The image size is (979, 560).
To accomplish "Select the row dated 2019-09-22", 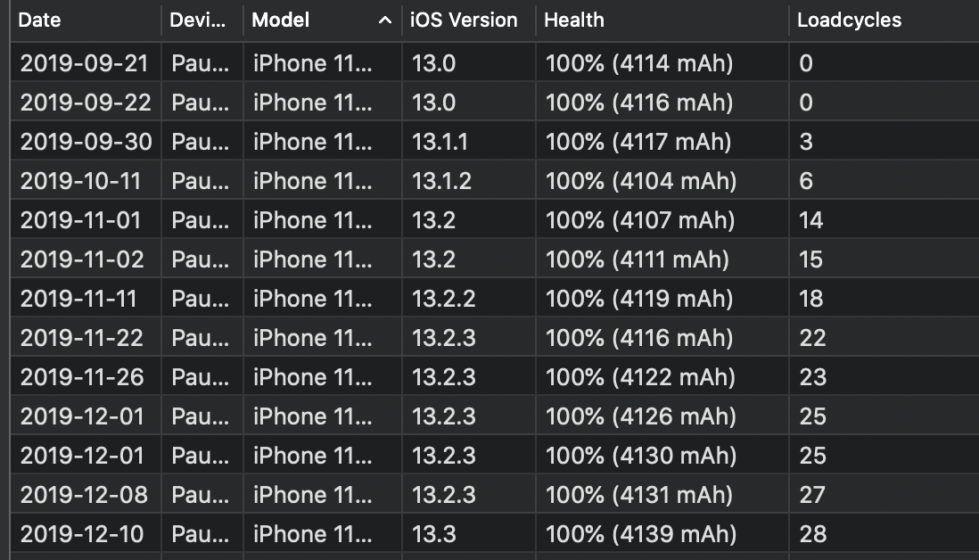I will pyautogui.click(x=495, y=103).
